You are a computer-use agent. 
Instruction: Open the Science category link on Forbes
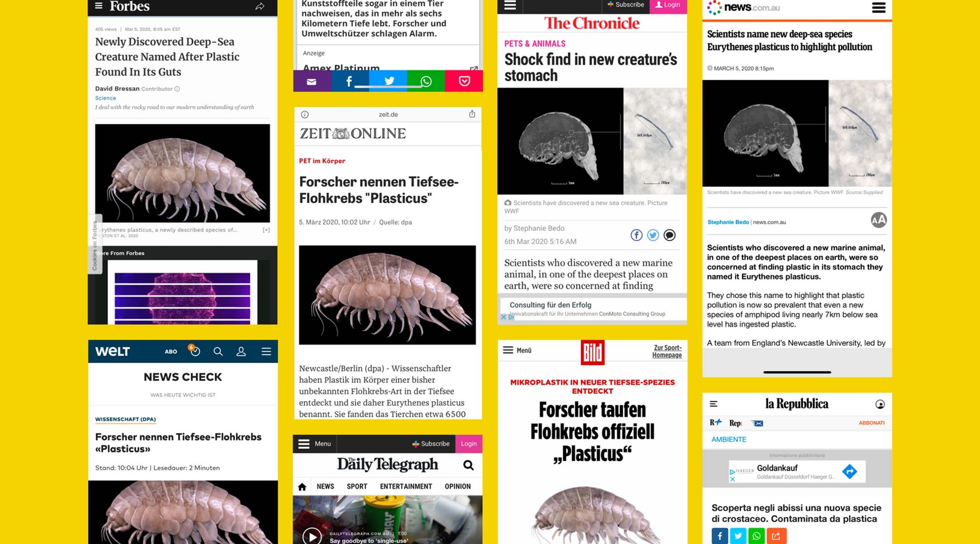[x=105, y=98]
